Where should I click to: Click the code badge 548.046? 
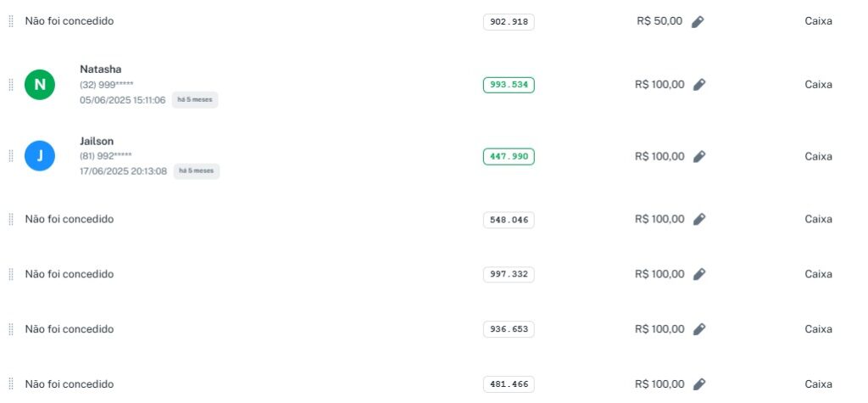[x=509, y=220]
